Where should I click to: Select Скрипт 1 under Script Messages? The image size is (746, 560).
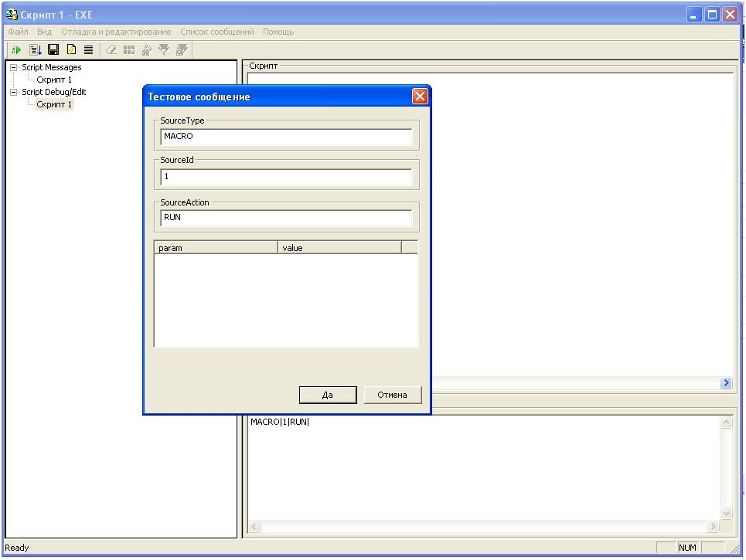[54, 80]
